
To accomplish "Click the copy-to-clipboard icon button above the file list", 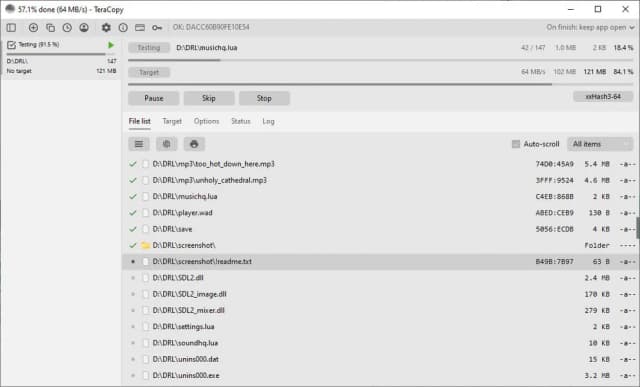I will click(x=167, y=144).
